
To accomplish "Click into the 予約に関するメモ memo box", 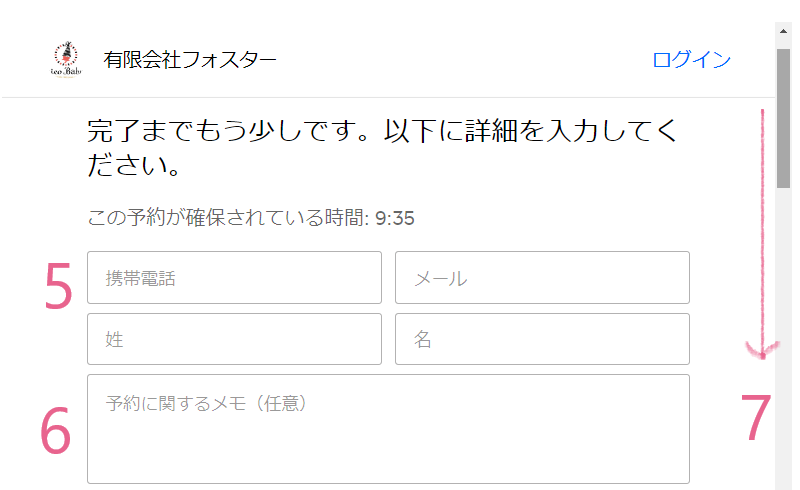I will 388,429.
